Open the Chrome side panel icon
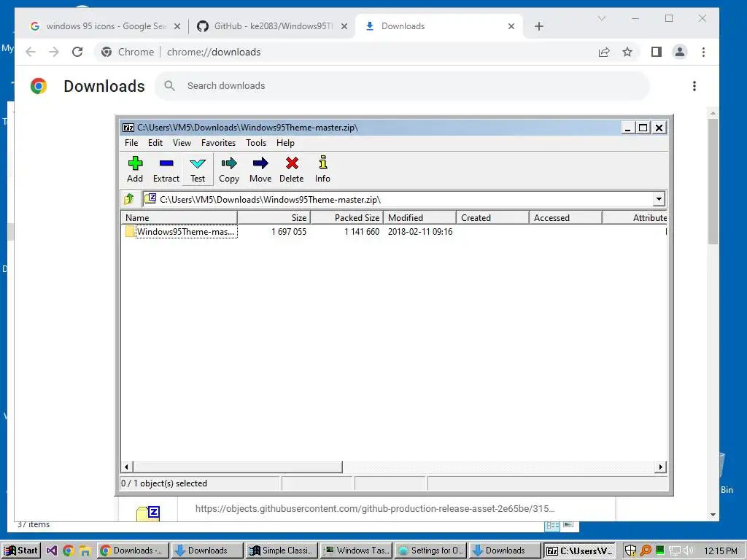The image size is (747, 560). (657, 52)
